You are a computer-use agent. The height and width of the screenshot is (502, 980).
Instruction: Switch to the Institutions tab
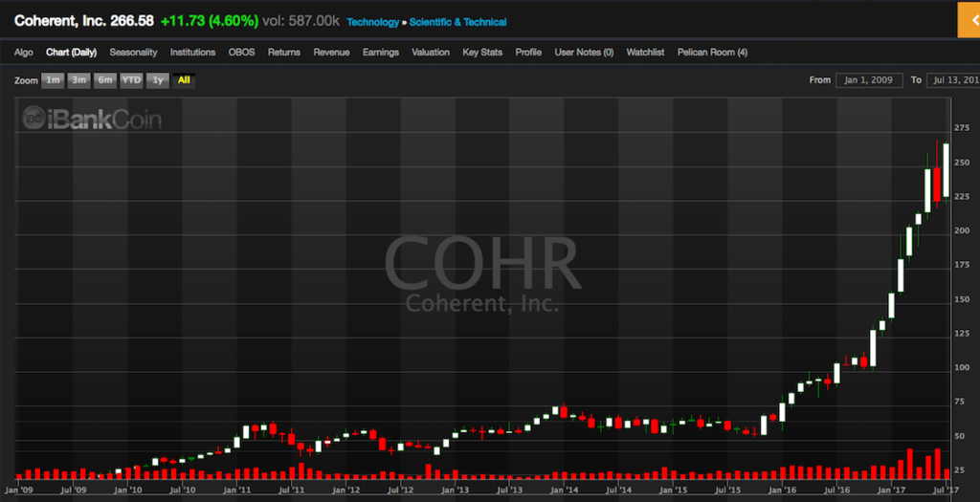192,53
